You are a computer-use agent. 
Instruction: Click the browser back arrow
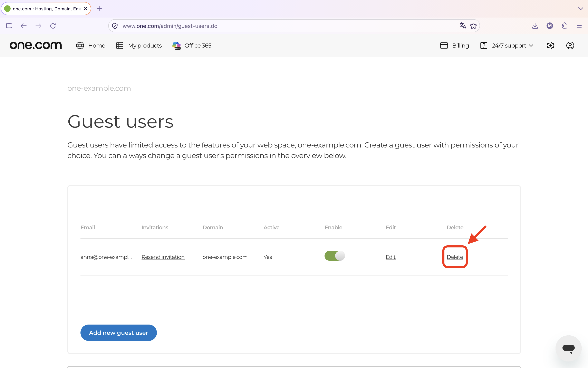point(23,26)
